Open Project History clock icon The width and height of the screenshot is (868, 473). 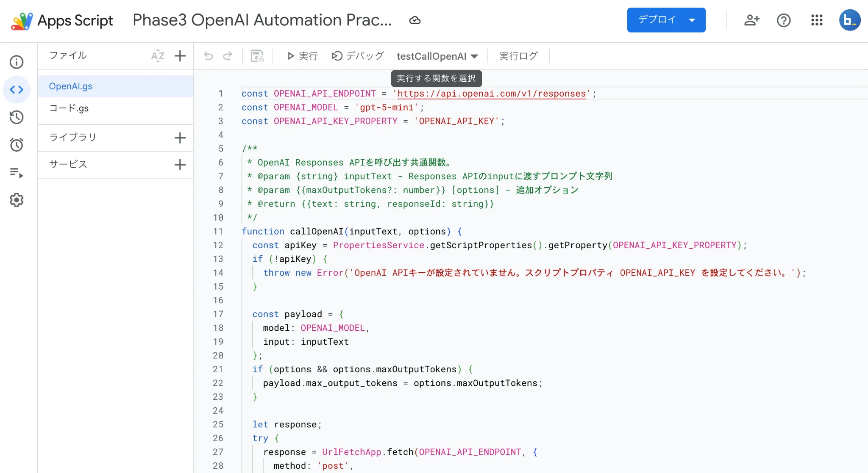point(17,117)
